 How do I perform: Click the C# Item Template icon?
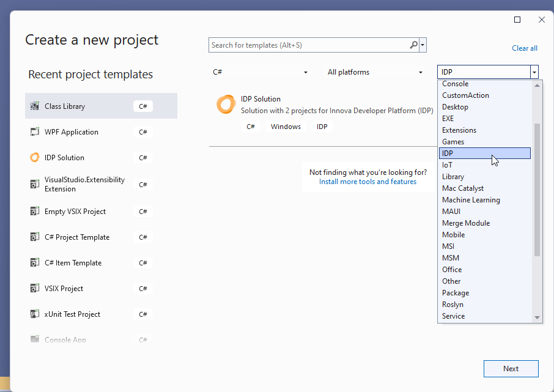pyautogui.click(x=35, y=263)
